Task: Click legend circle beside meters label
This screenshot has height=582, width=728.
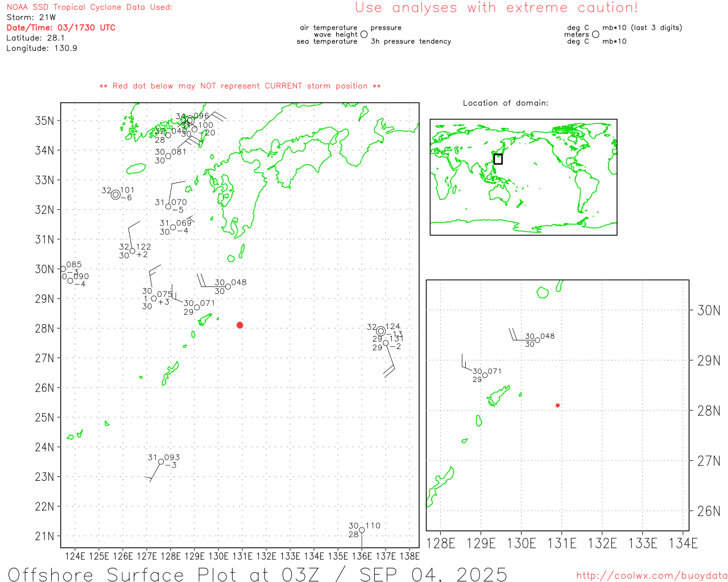Action: [595, 34]
